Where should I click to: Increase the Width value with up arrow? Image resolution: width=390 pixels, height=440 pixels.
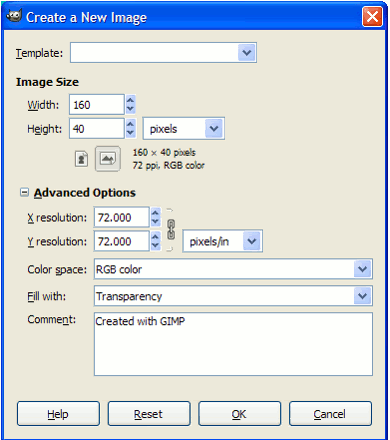tap(130, 100)
